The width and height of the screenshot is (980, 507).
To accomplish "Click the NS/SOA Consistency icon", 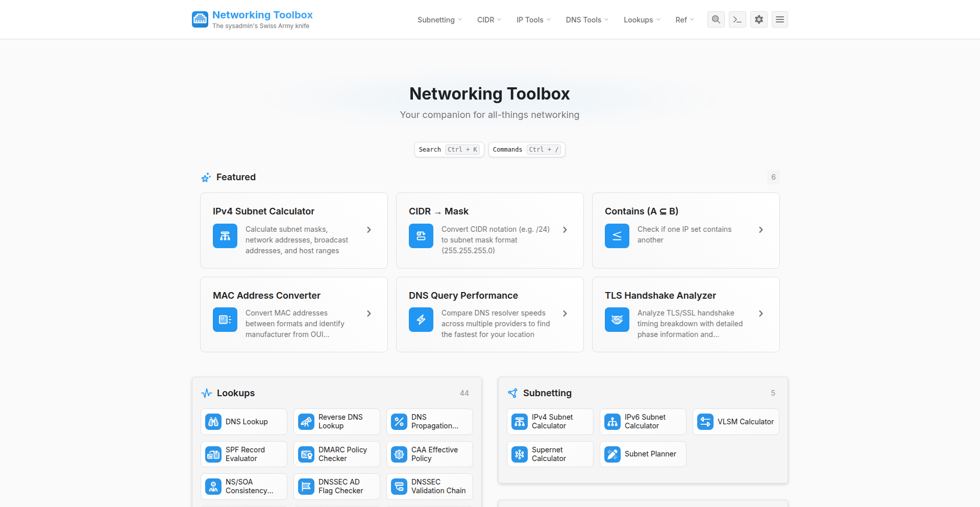I will (x=213, y=487).
